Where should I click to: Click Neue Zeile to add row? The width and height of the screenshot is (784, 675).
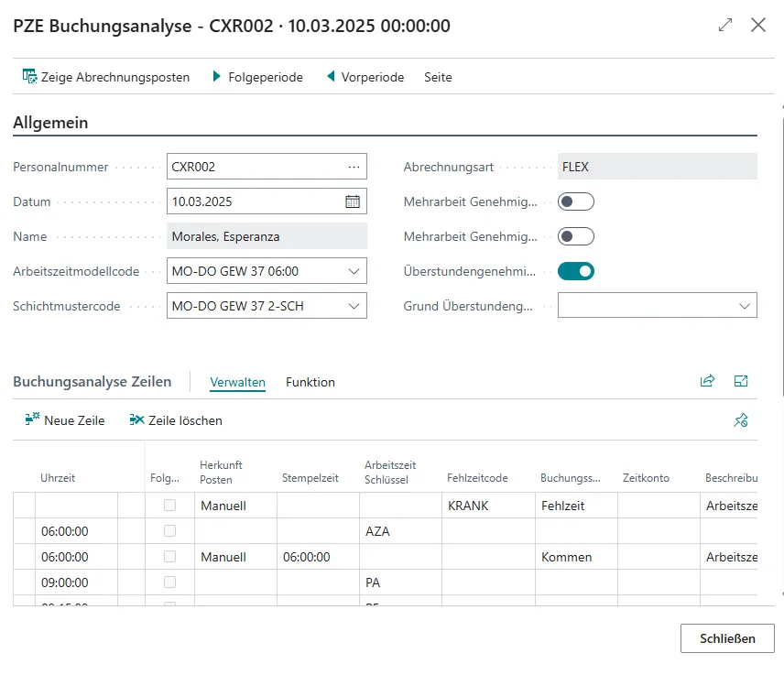tap(65, 420)
